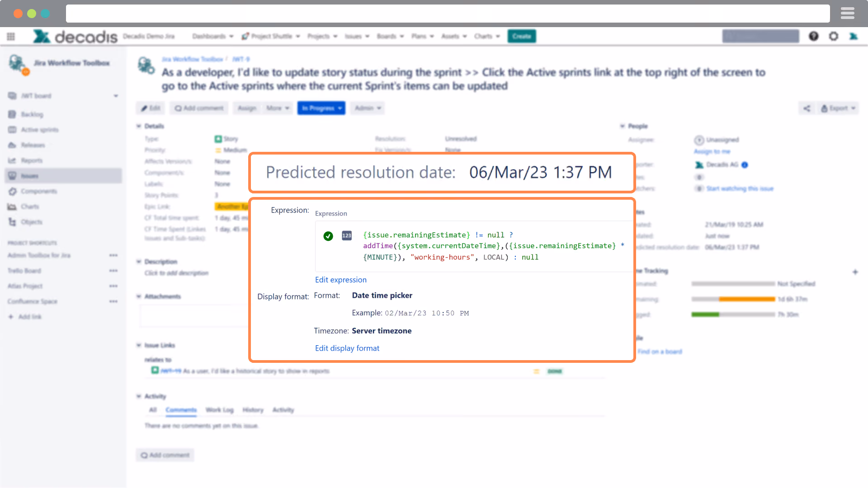868x488 pixels.
Task: Open the app switcher grid icon
Action: click(x=11, y=36)
